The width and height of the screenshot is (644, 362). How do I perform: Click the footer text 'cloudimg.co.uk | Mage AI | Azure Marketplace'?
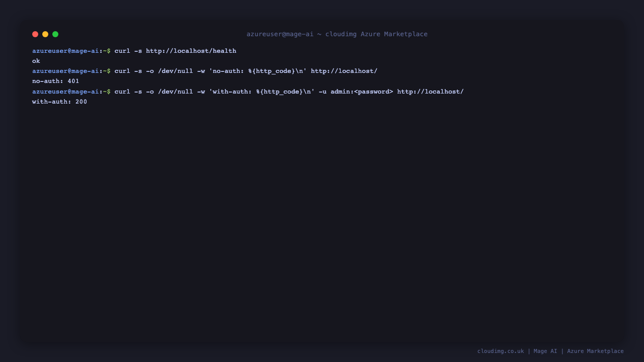pyautogui.click(x=550, y=351)
